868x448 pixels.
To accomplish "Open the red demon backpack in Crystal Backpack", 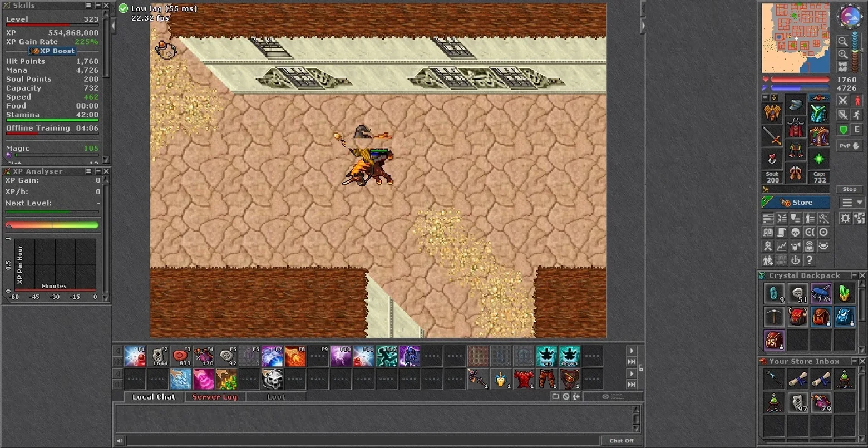I will pyautogui.click(x=797, y=316).
